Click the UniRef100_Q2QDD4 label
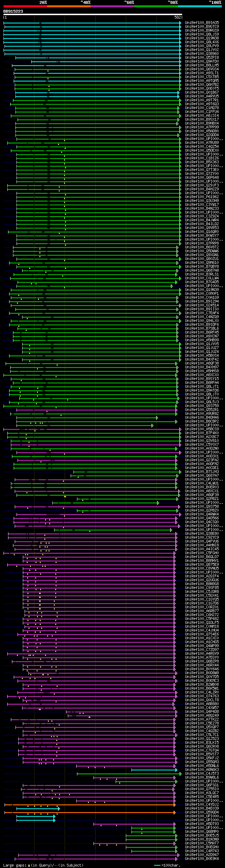Screen dimensions: 225x868 coord(202,135)
